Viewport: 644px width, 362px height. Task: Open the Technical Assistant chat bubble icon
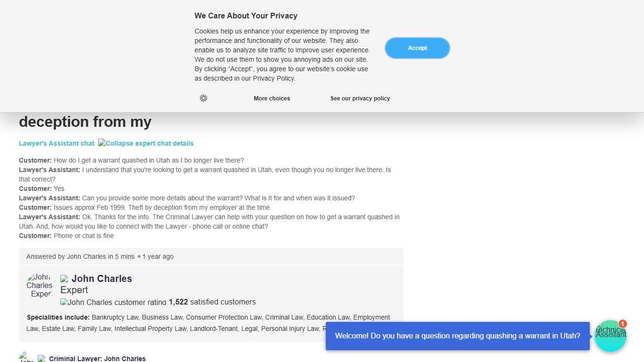(x=610, y=337)
